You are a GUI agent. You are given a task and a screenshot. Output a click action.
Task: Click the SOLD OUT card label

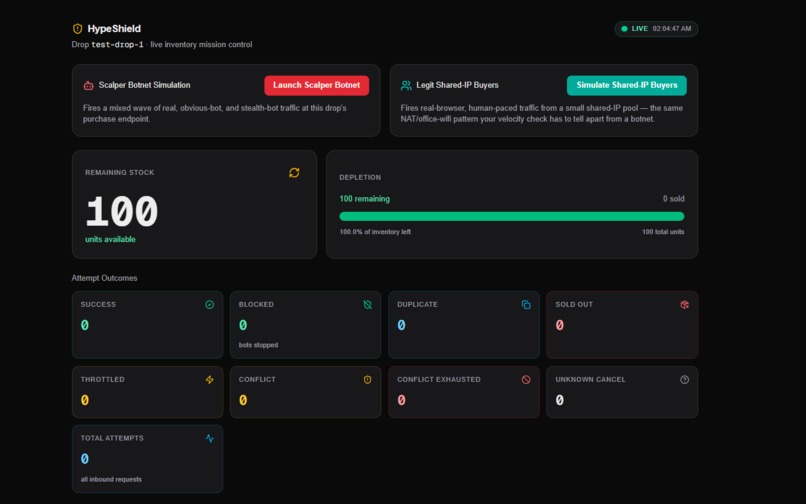(x=574, y=305)
